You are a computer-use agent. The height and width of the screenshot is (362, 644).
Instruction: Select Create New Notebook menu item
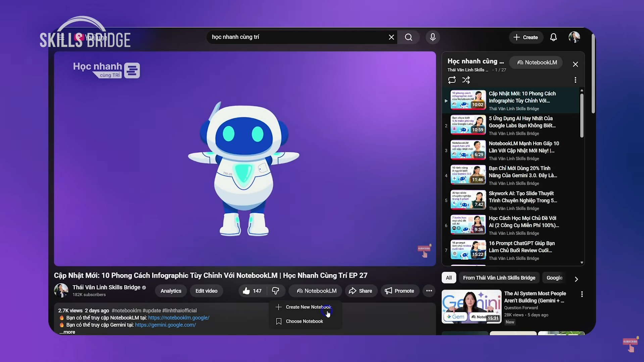[308, 307]
